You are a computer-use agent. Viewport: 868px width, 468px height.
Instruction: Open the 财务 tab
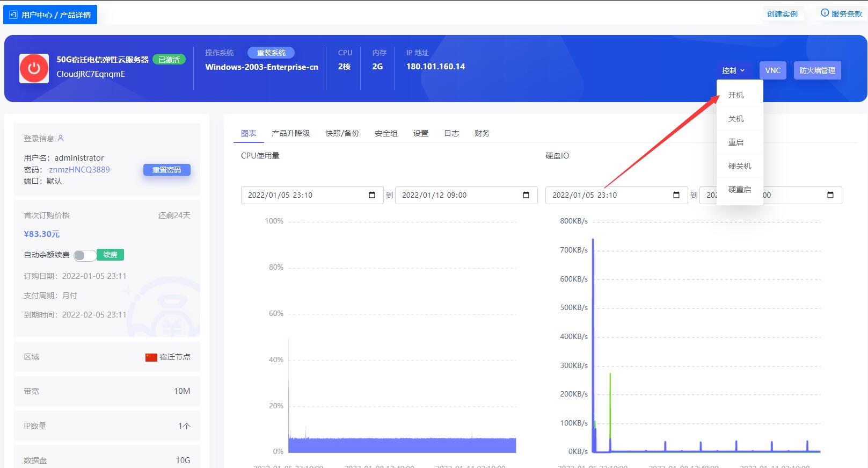coord(482,133)
